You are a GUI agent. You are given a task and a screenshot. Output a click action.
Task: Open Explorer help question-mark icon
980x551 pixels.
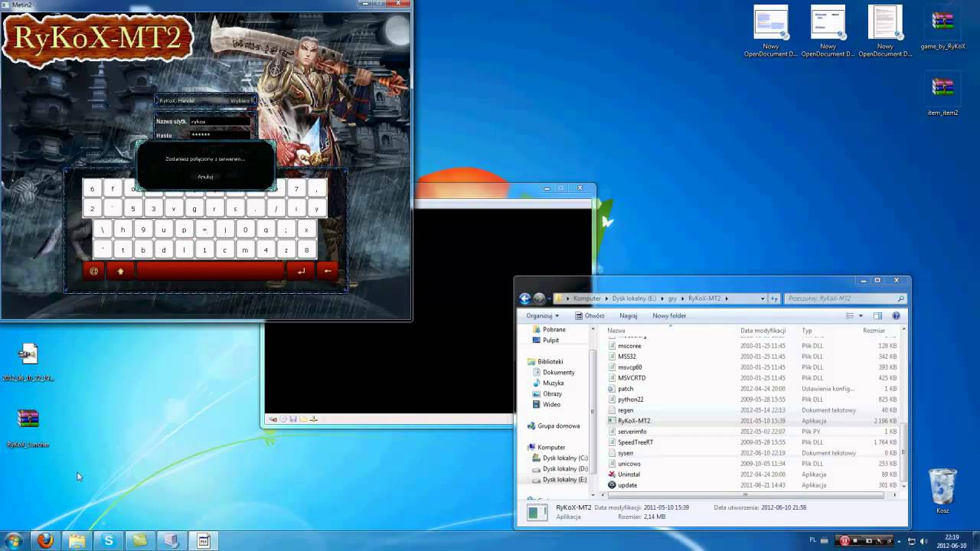coord(896,315)
